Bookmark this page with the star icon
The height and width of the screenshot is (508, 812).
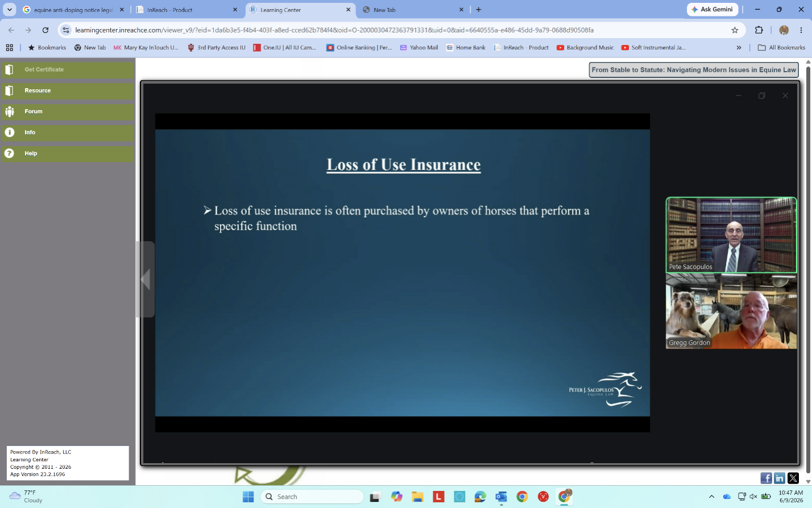point(735,30)
